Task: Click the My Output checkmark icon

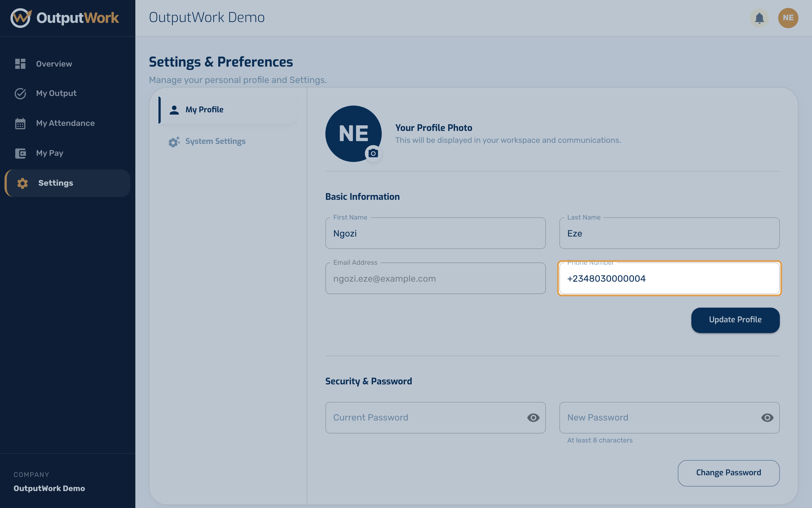Action: (x=20, y=93)
